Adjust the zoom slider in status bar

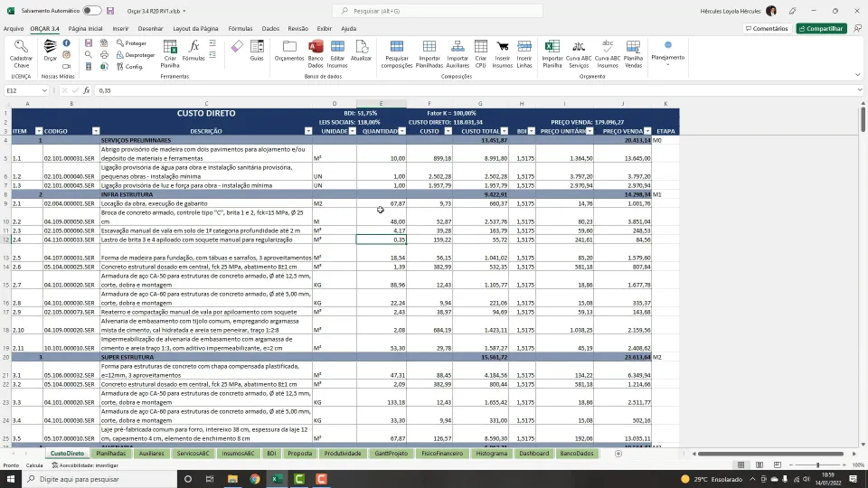pyautogui.click(x=817, y=465)
